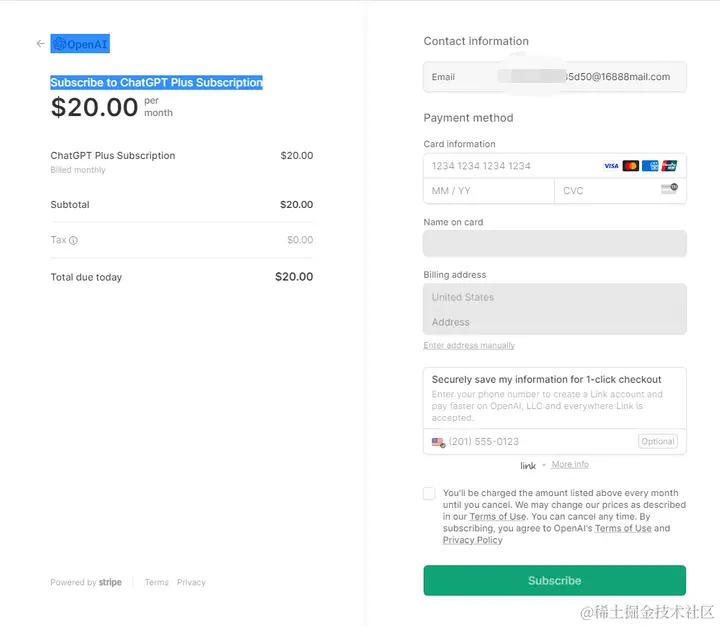Image resolution: width=720 pixels, height=626 pixels.
Task: Click the Enter address manually link
Action: (469, 346)
